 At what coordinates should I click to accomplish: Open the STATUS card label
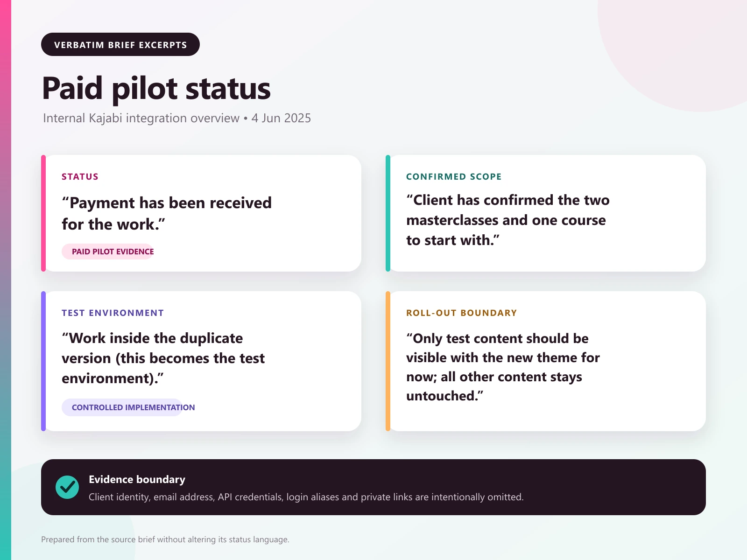tap(80, 177)
